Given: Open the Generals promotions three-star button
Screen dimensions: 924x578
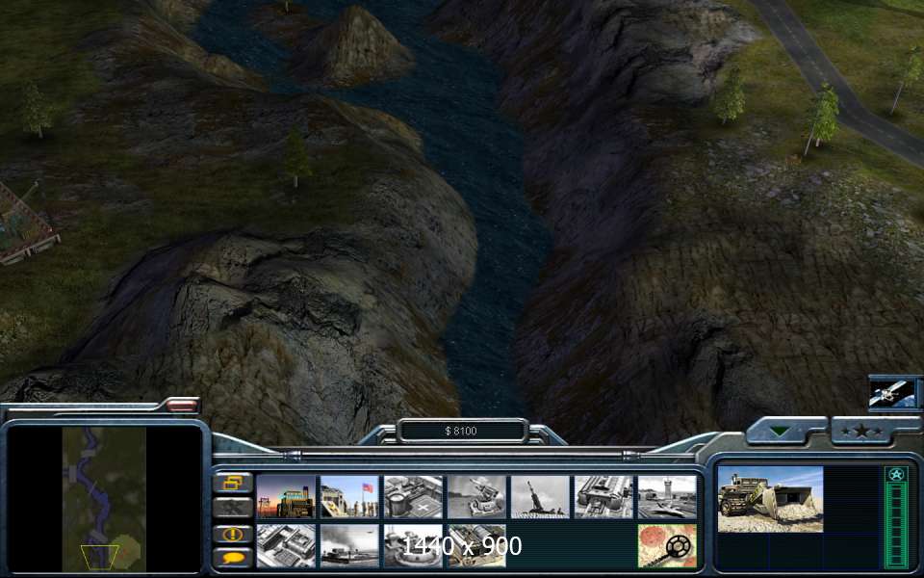Looking at the screenshot, I should point(862,432).
